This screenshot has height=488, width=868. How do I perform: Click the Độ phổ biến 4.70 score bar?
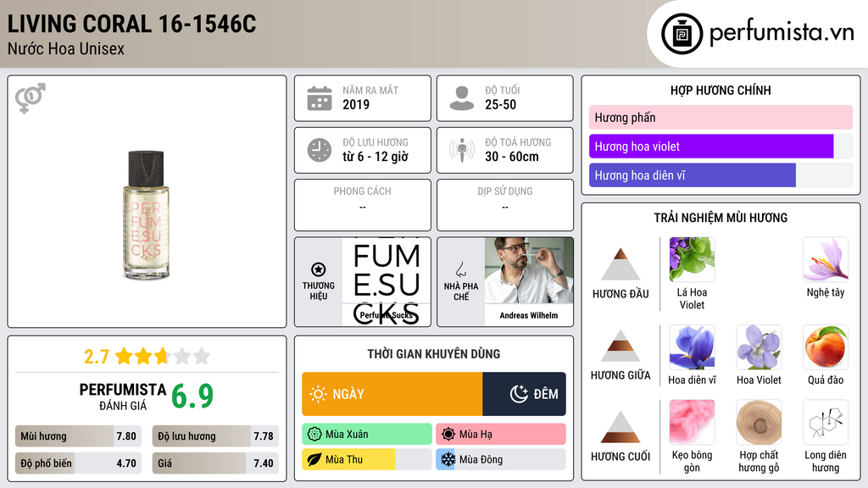click(79, 463)
